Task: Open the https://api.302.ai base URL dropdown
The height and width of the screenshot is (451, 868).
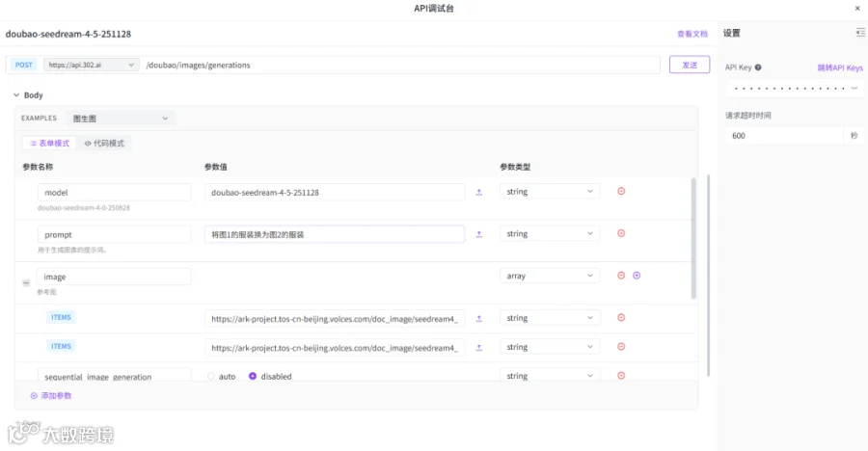Action: click(x=91, y=65)
